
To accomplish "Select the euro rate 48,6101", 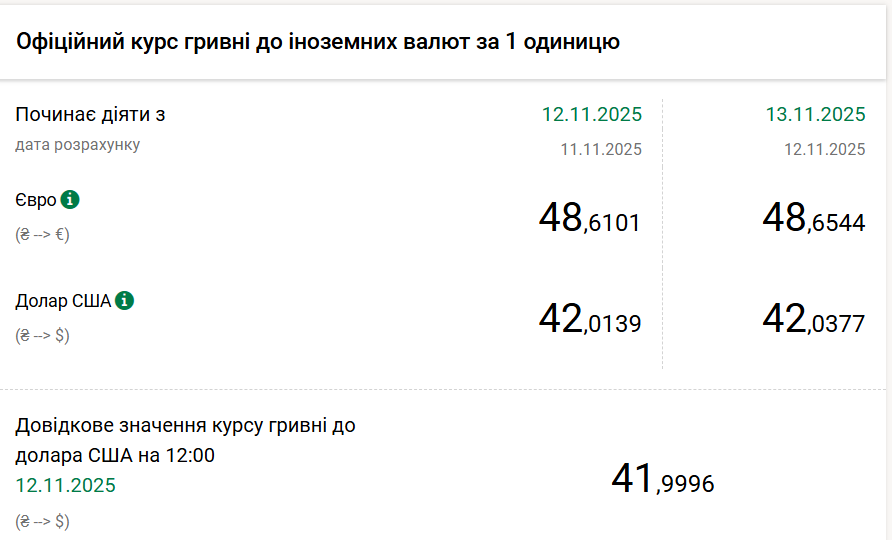I will [x=589, y=218].
